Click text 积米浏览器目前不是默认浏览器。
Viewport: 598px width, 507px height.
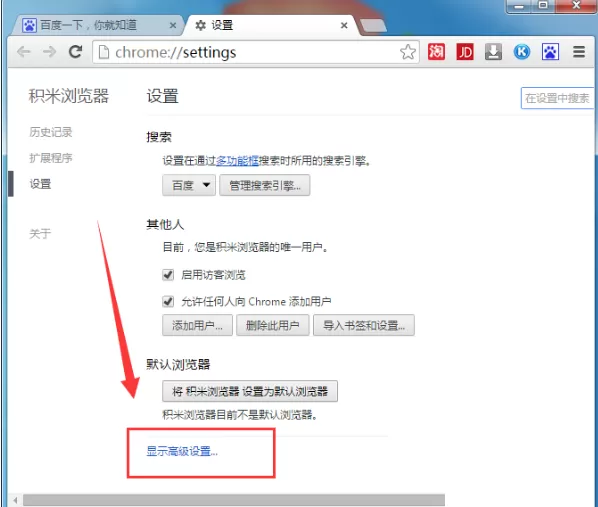(240, 415)
